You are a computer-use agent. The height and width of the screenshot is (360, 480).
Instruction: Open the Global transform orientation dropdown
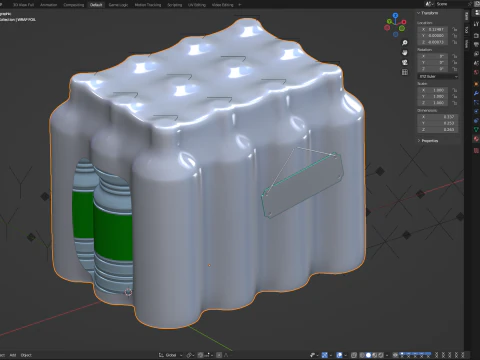tap(170, 355)
